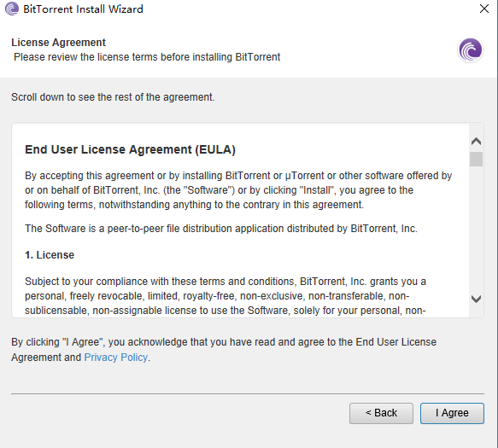Click the scrollbar down arrow of the EULA box
498x448 pixels.
point(476,299)
